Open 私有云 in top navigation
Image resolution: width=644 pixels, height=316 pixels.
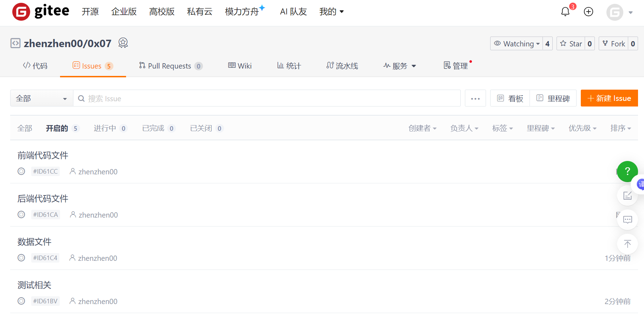[x=200, y=12]
